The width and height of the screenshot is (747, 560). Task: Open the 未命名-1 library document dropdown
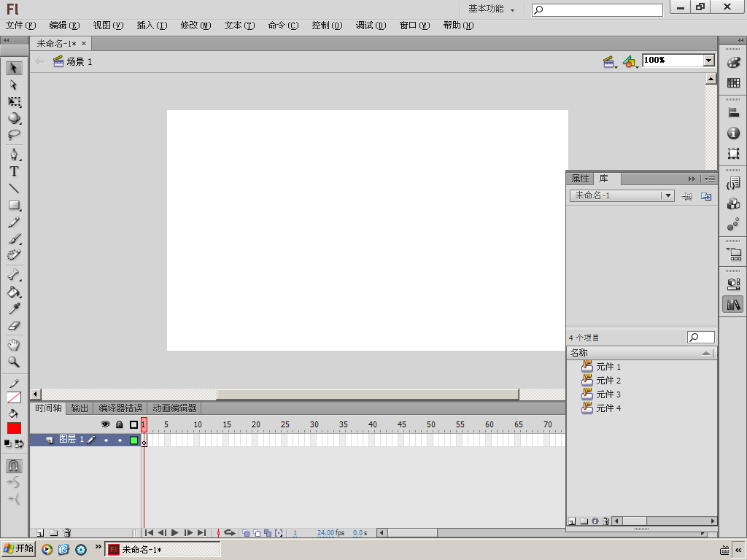tap(668, 195)
